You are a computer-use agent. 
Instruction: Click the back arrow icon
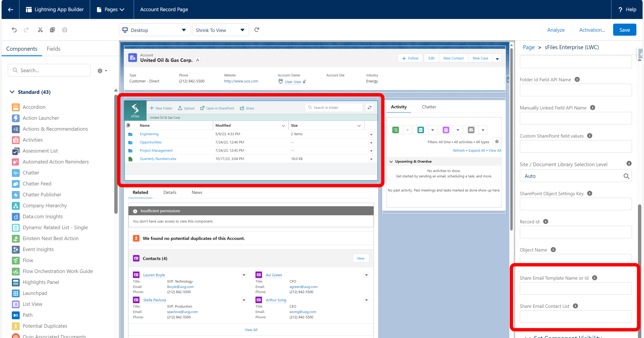(x=11, y=9)
